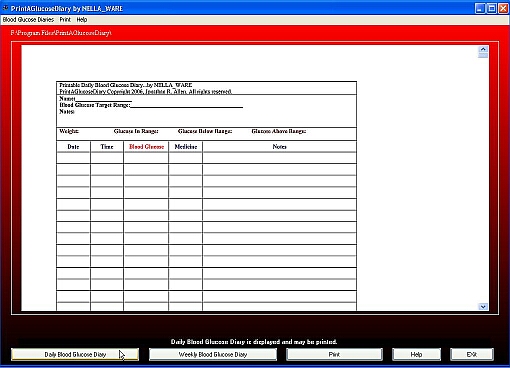This screenshot has height=368, width=510.
Task: Maximize the PrintAGlucoseDiary window
Action: pos(492,8)
